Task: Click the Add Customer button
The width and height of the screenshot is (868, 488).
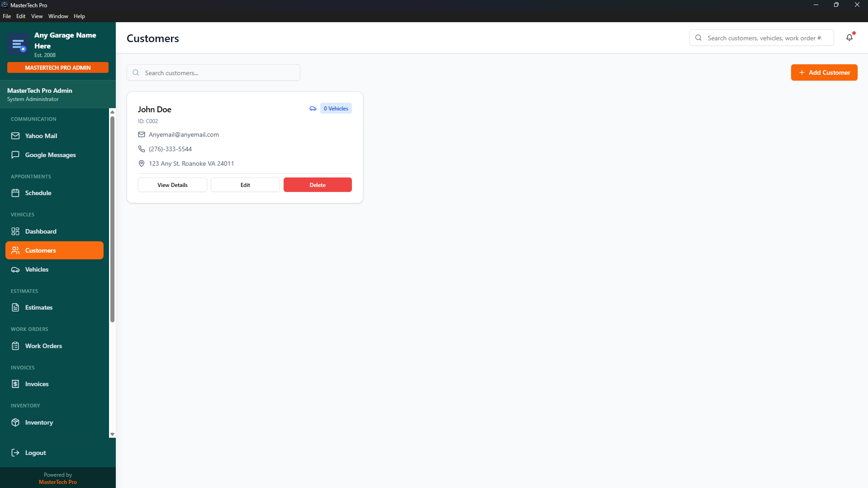Action: 824,72
